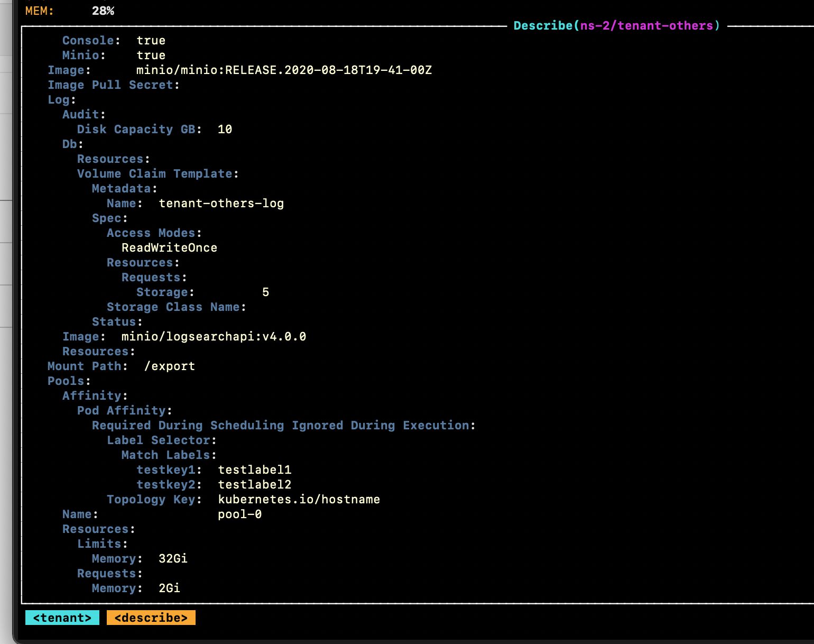
Task: Click the Spec: label
Action: coord(110,218)
